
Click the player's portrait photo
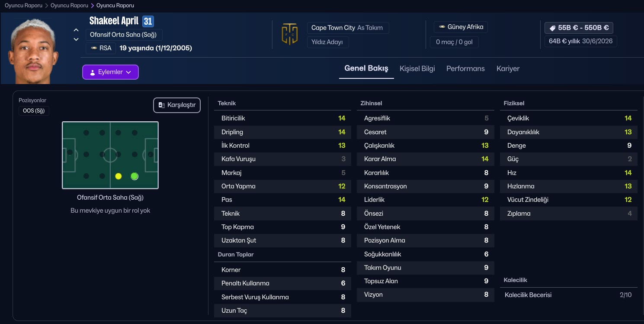(x=34, y=51)
